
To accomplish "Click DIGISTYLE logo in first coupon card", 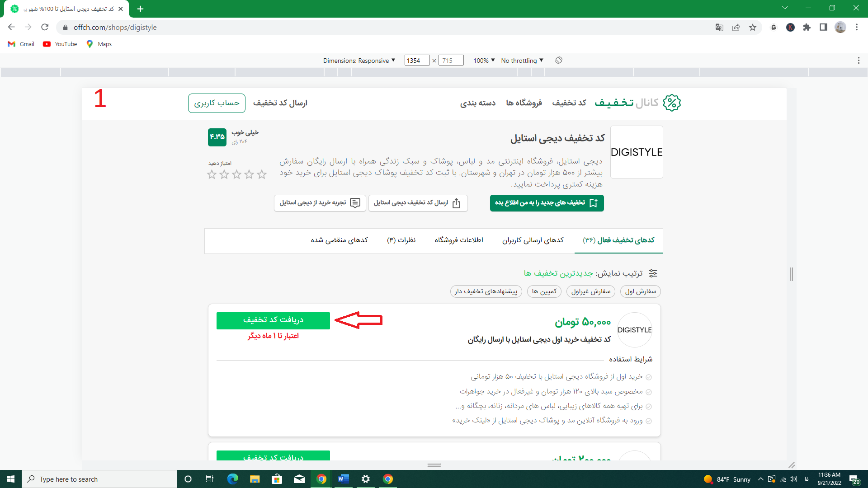I will [x=635, y=330].
